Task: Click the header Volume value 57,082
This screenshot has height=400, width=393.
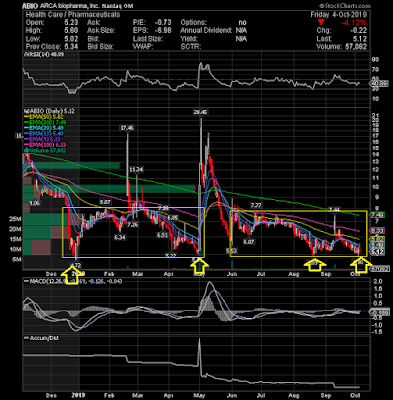Action: pos(355,47)
